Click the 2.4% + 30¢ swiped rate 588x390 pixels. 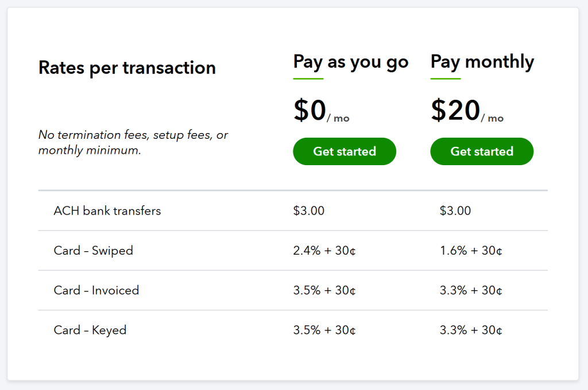coord(324,251)
